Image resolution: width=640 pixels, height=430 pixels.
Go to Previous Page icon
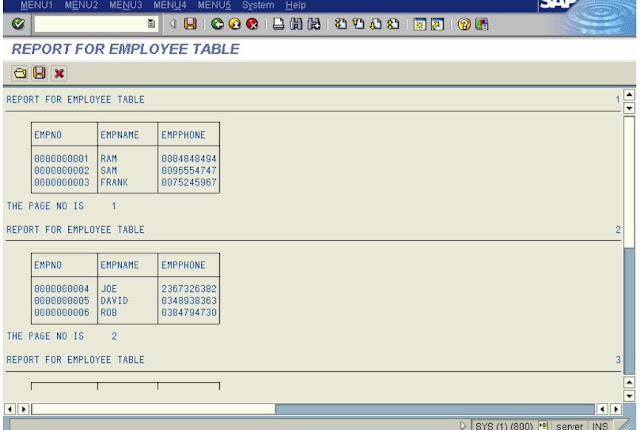pos(358,24)
